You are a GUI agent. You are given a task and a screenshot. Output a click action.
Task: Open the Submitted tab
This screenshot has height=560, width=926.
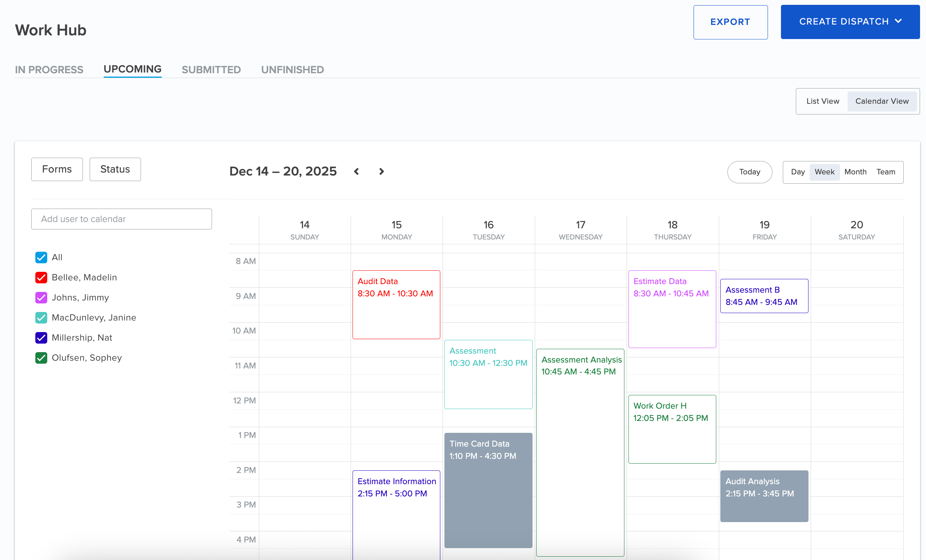pyautogui.click(x=211, y=70)
